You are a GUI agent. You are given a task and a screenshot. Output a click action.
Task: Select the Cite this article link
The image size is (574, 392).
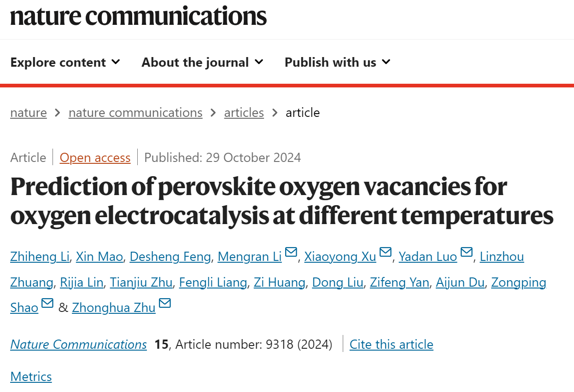click(392, 344)
